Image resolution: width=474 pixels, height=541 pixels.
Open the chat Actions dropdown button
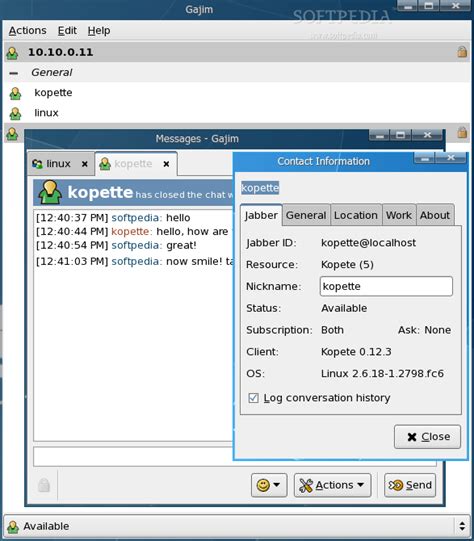pyautogui.click(x=333, y=485)
